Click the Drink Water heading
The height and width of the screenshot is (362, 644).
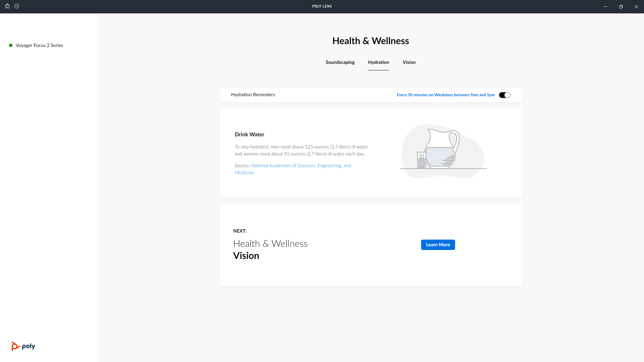pyautogui.click(x=249, y=134)
